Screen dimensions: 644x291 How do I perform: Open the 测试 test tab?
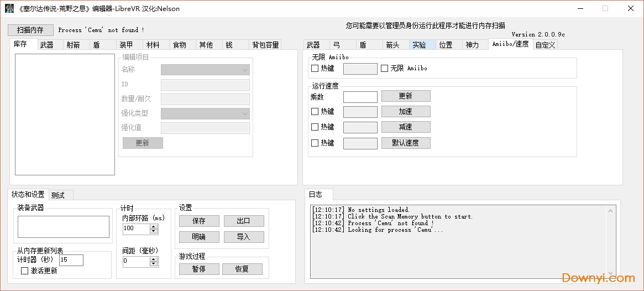[61, 195]
